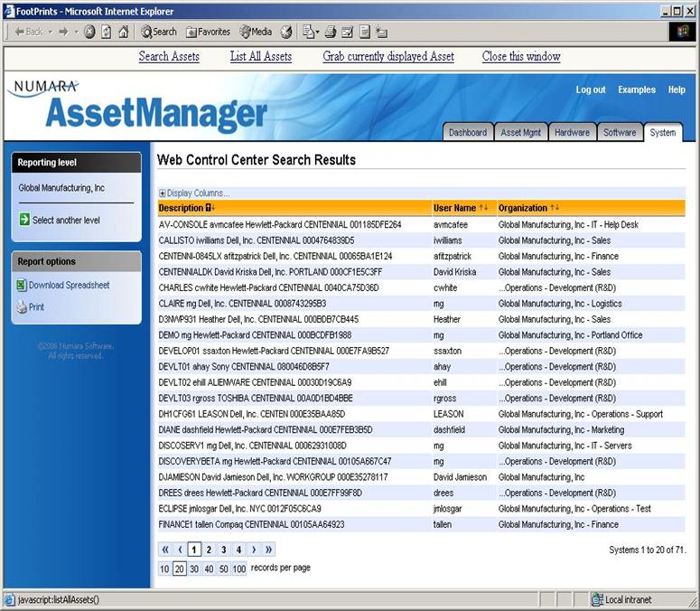Show 10 records per page

pos(164,569)
